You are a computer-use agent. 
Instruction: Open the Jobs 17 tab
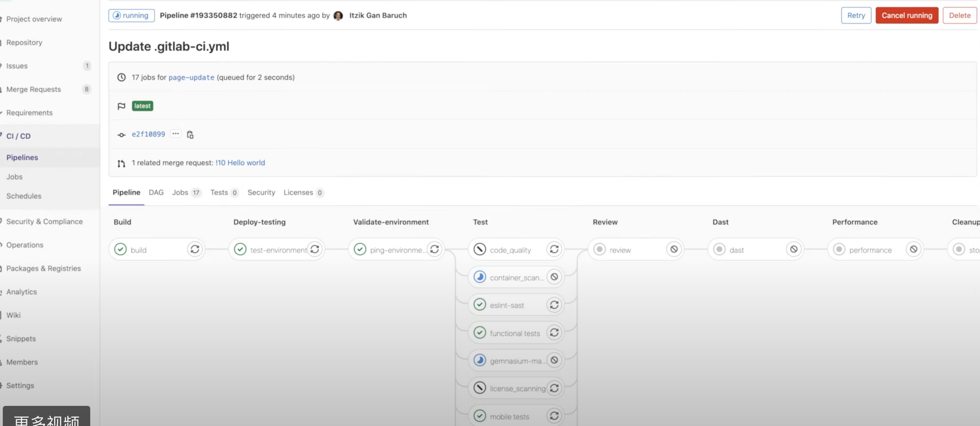coord(186,193)
